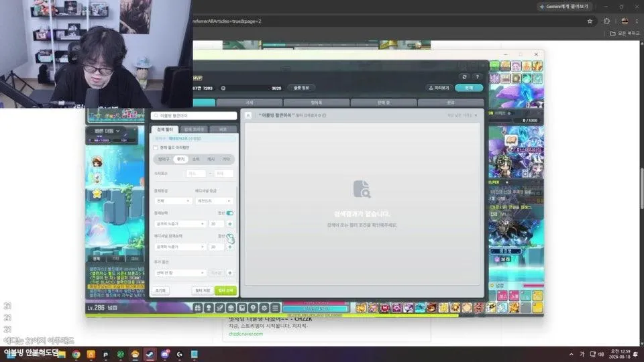This screenshot has width=644, height=362.
Task: Select the 소비 category pill
Action: pyautogui.click(x=196, y=160)
